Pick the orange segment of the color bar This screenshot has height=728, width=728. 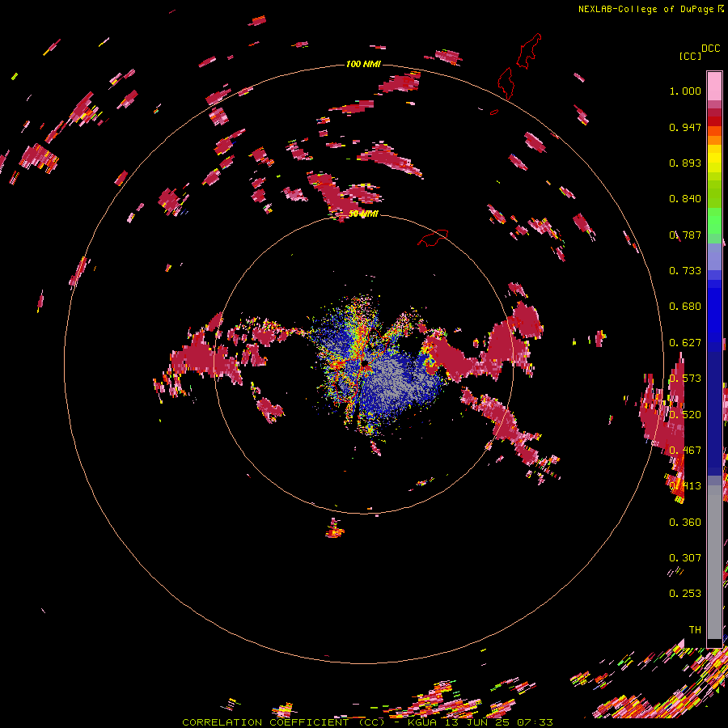coord(714,140)
